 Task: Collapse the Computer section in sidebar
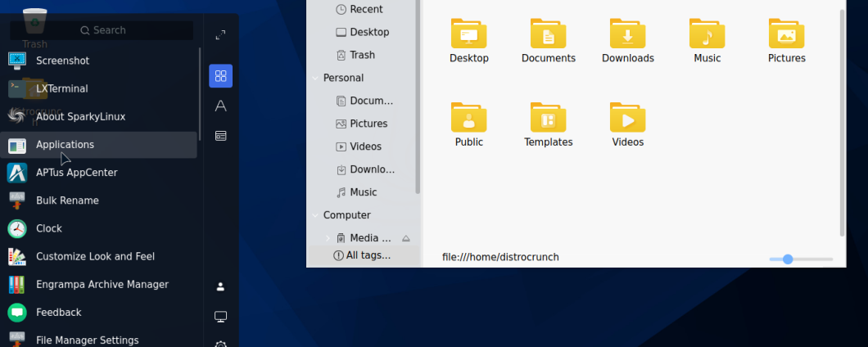[315, 215]
